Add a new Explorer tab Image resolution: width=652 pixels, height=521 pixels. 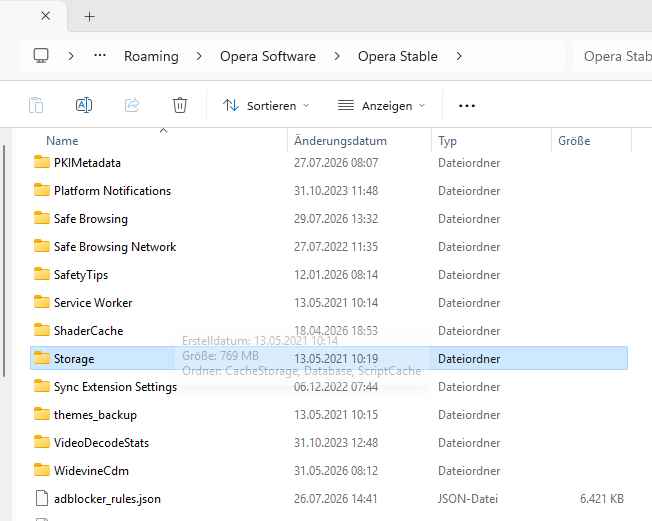[89, 17]
